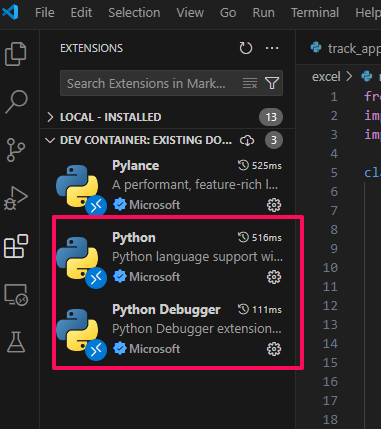This screenshot has height=429, width=381.
Task: Click Python Debugger verified publisher badge
Action: pos(120,349)
